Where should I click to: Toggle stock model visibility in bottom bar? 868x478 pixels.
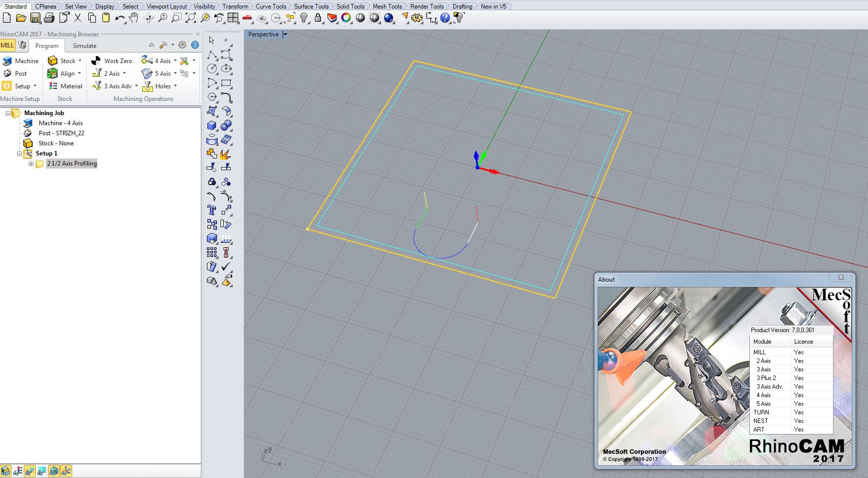click(6, 471)
